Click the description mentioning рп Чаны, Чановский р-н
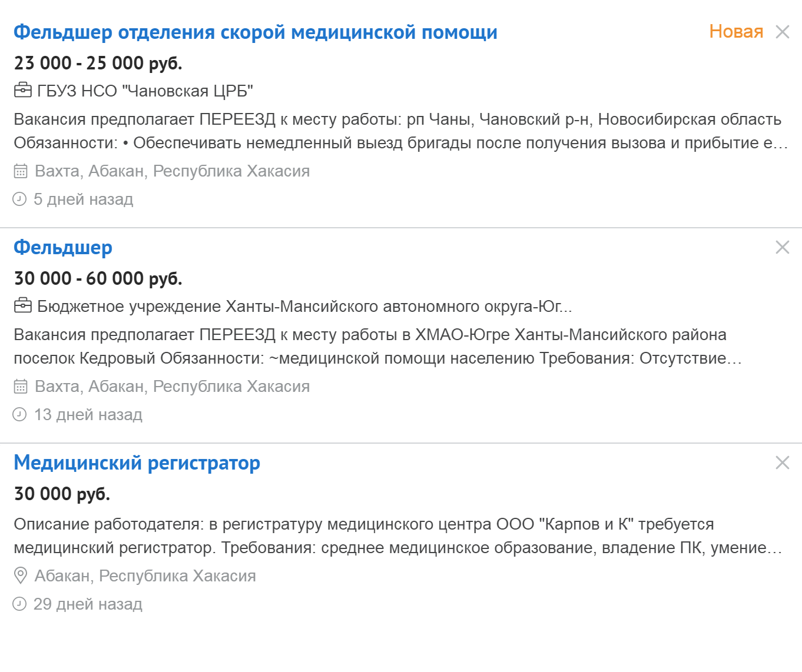 401,131
